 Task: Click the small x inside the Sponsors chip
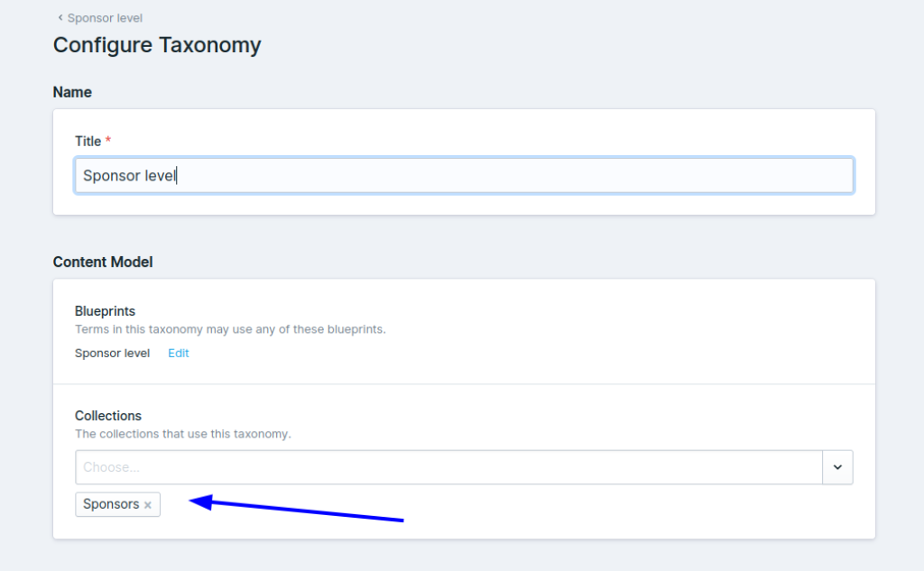(147, 504)
